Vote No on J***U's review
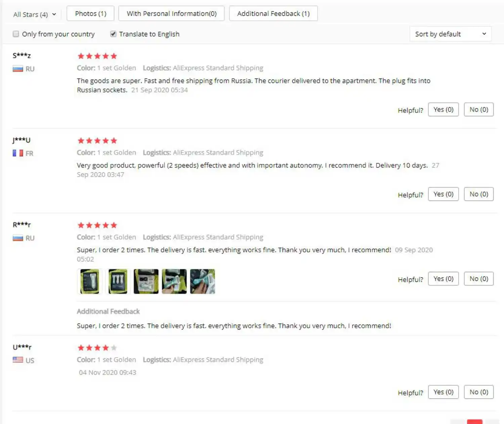504x424 pixels. click(x=478, y=194)
